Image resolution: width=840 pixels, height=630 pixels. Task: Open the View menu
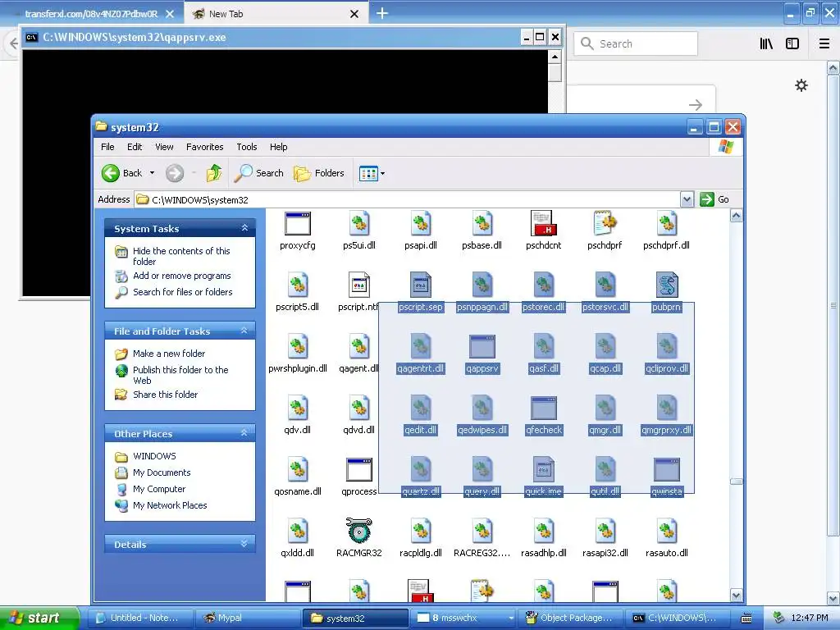164,147
